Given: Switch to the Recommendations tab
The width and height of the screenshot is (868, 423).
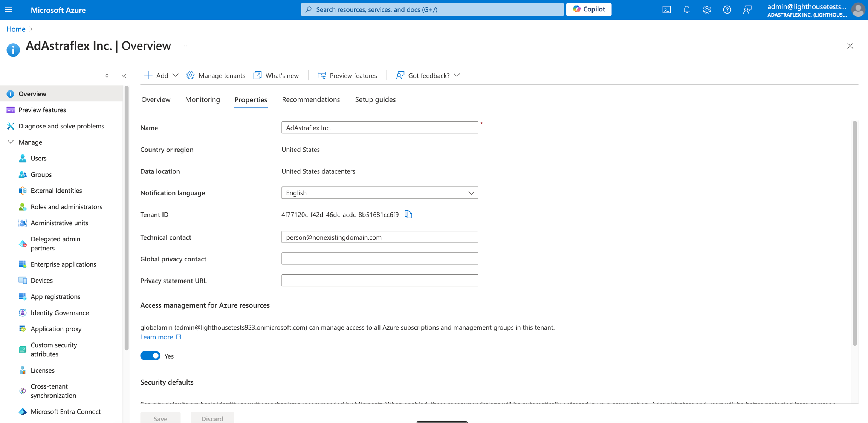Looking at the screenshot, I should pos(310,99).
